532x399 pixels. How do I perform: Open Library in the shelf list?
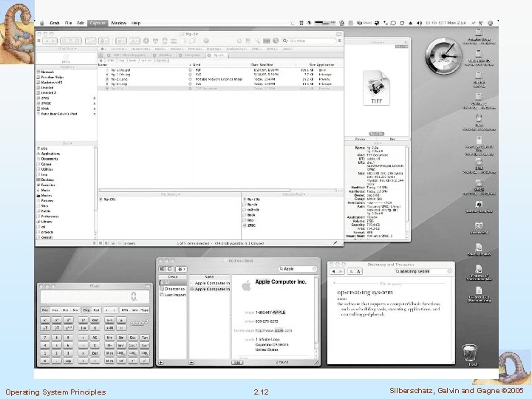pos(47,222)
